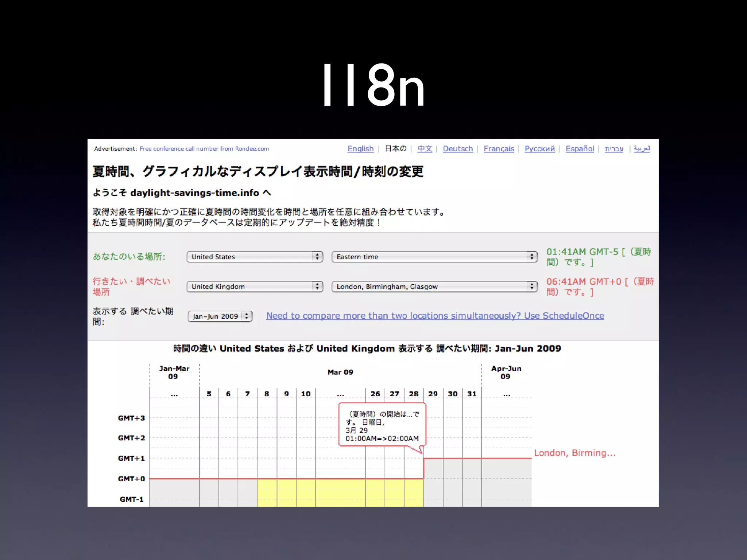
Task: Switch site language to Hebrew
Action: (x=614, y=149)
